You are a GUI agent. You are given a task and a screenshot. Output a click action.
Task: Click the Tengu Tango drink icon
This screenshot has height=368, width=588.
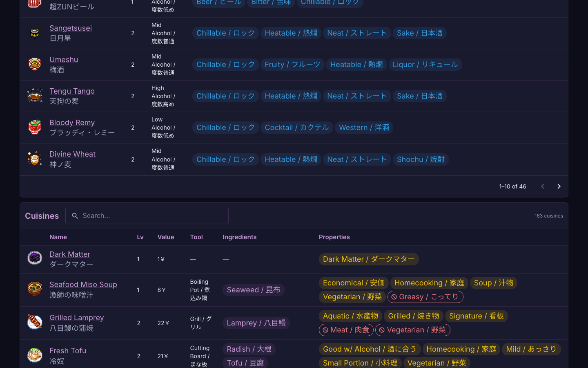tap(35, 96)
